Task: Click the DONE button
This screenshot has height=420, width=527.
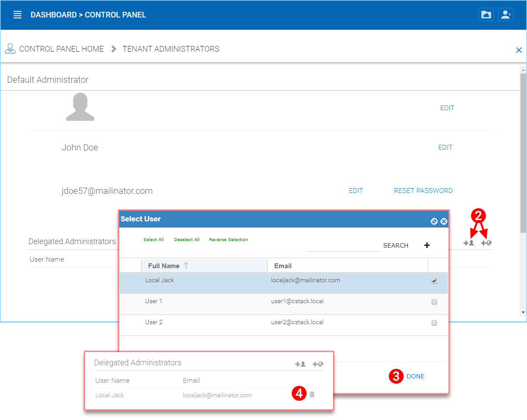Action: pos(415,376)
